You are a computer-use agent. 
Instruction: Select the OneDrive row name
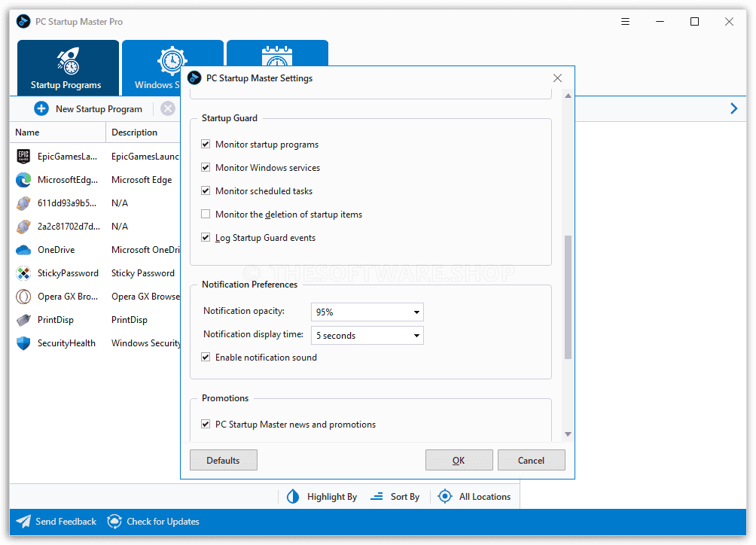tap(56, 250)
